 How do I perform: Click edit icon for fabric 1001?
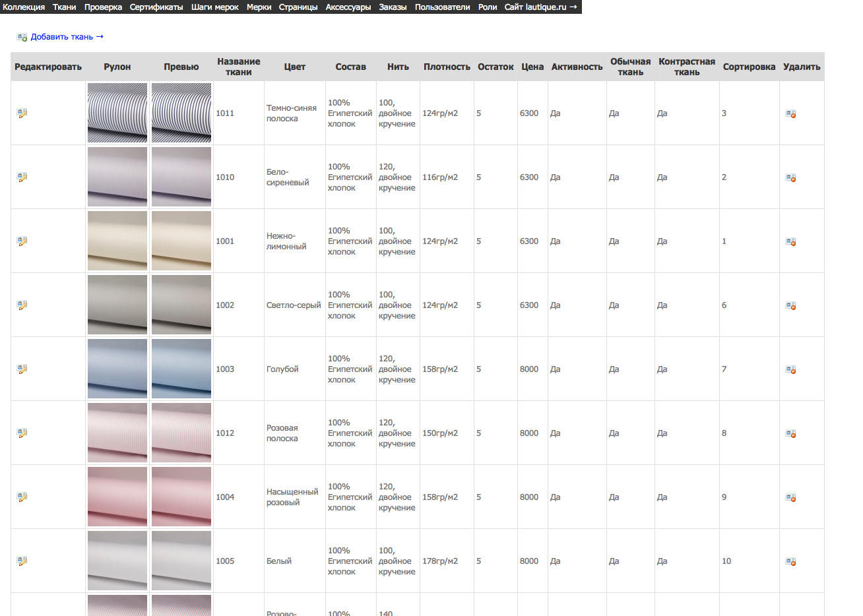[22, 241]
